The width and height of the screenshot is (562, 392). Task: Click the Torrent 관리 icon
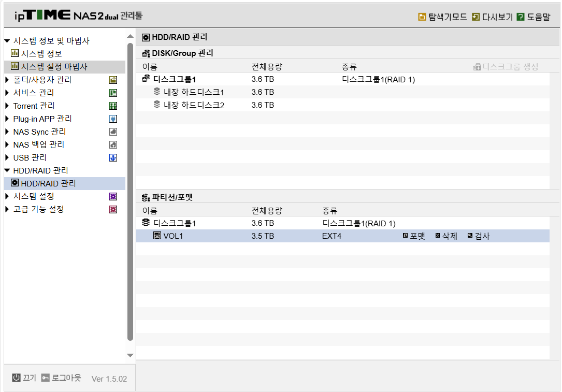tap(113, 106)
